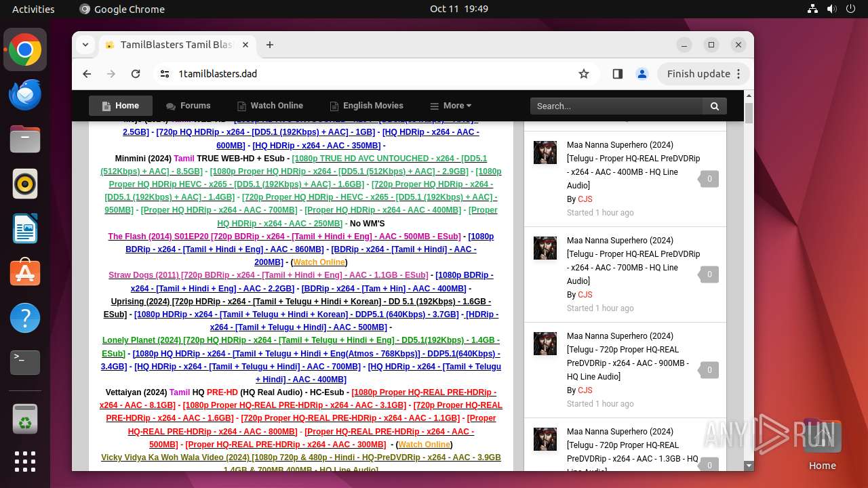Open the Watch Online navigation tab

(x=270, y=106)
